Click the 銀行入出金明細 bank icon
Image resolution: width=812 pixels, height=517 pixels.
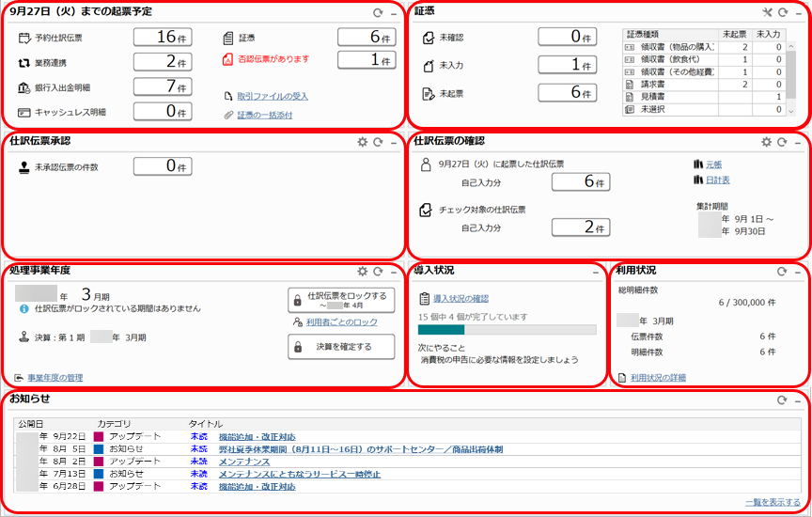click(23, 87)
